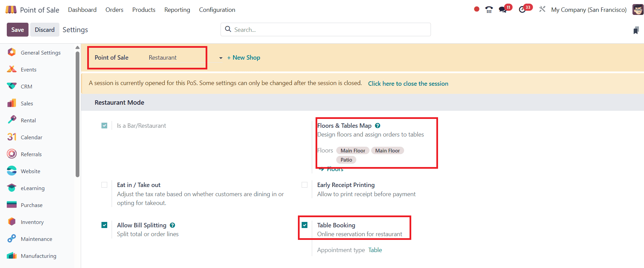The image size is (644, 268).
Task: Expand the Point of Sale shop dropdown arrow
Action: point(221,58)
